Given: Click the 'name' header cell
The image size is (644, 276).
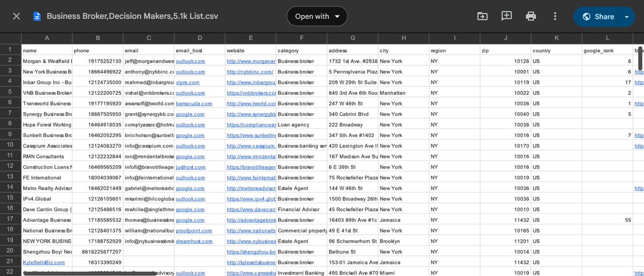Looking at the screenshot, I should coord(47,50).
